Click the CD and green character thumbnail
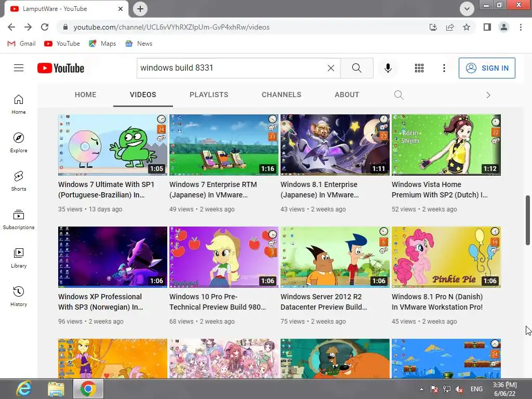Image resolution: width=532 pixels, height=399 pixels. [113, 145]
